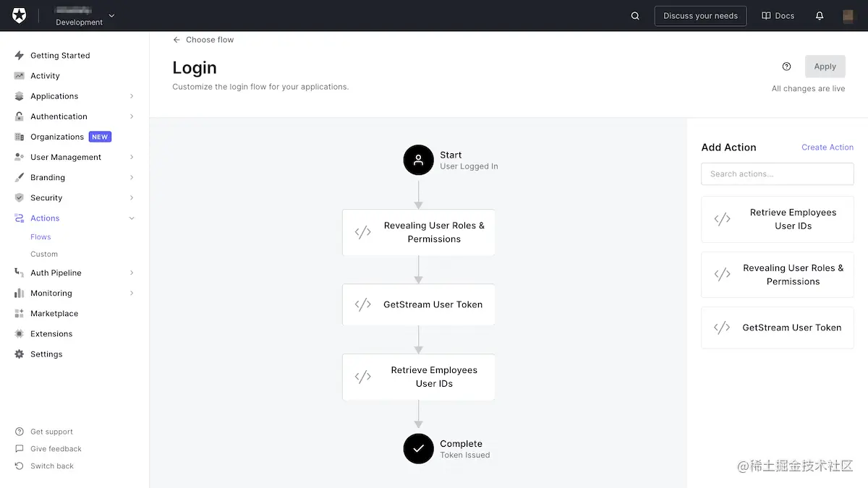Open the Activity section icon in sidebar
This screenshot has height=488, width=868.
[x=18, y=75]
